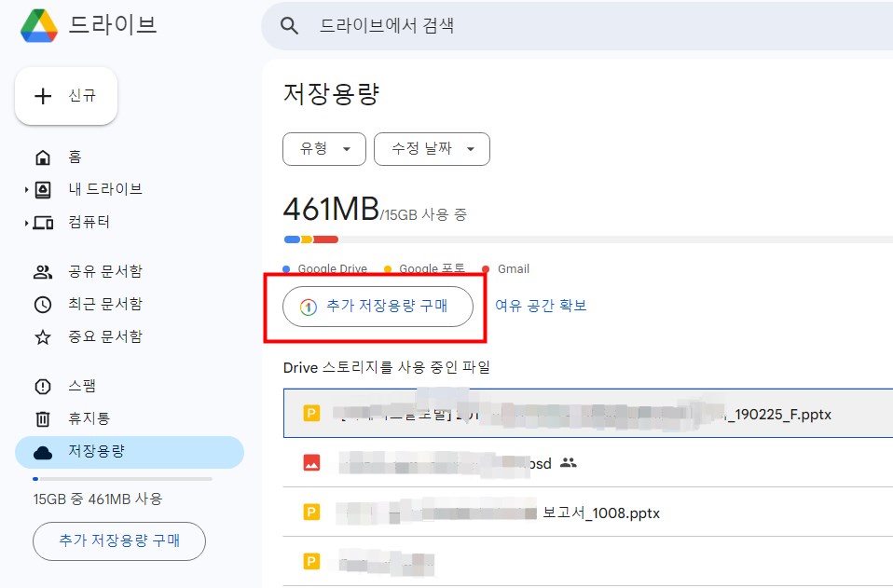The image size is (893, 588).
Task: Click the PowerPoint icon beside 보고서_1008.pptx
Action: click(312, 512)
